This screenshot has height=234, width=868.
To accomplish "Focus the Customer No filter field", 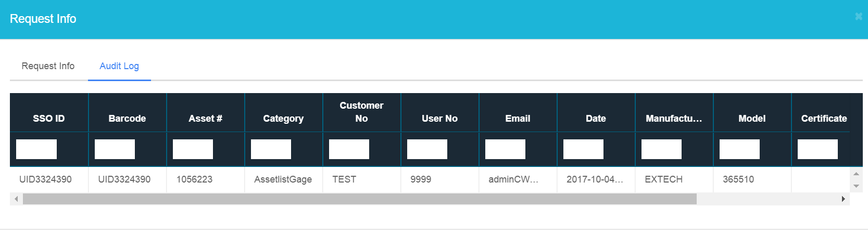I will [349, 149].
